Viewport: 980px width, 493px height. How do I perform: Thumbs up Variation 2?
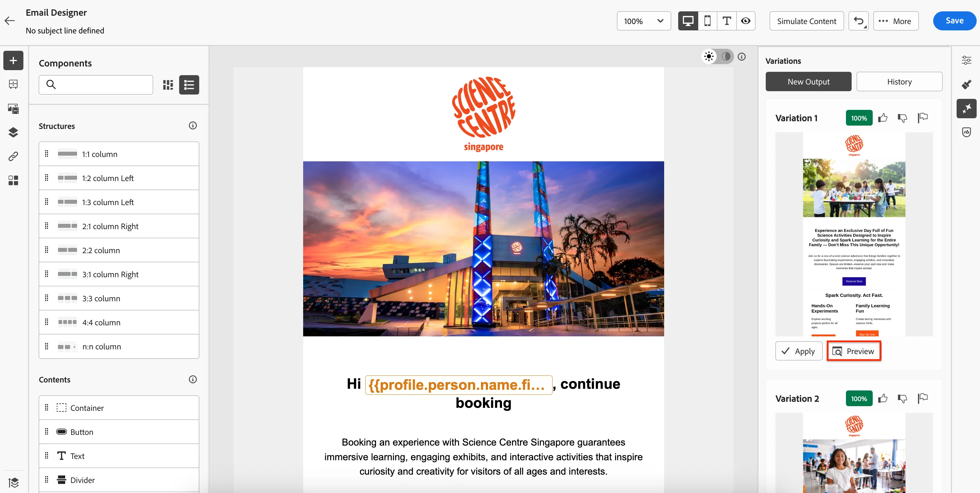click(x=883, y=399)
